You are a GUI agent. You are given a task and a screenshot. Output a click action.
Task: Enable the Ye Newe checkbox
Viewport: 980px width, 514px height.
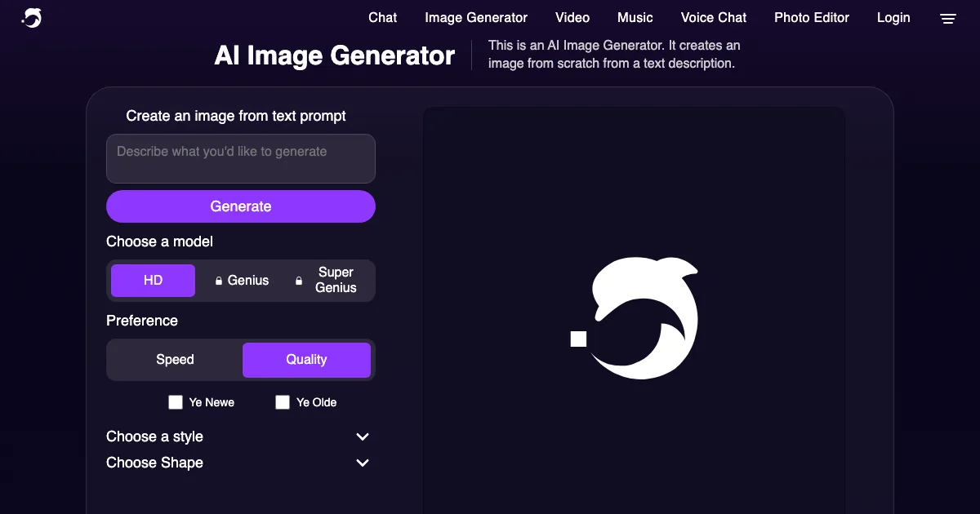click(176, 402)
